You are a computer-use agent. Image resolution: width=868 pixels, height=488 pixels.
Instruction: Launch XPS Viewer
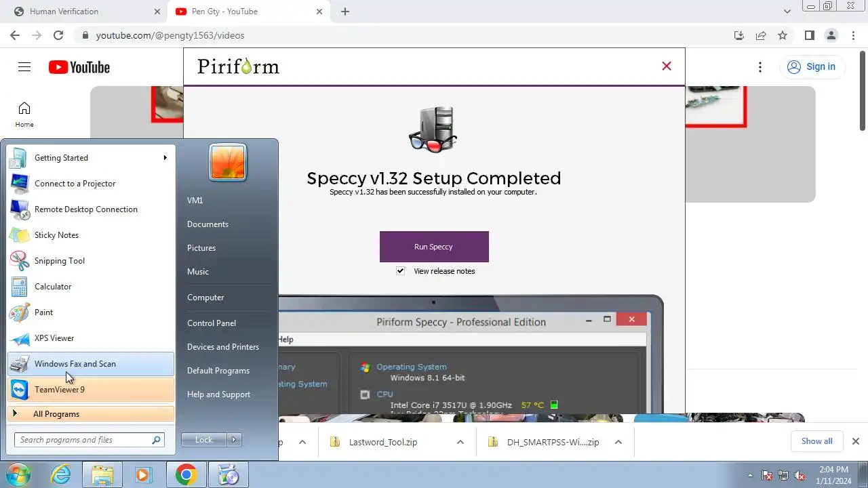91,338
